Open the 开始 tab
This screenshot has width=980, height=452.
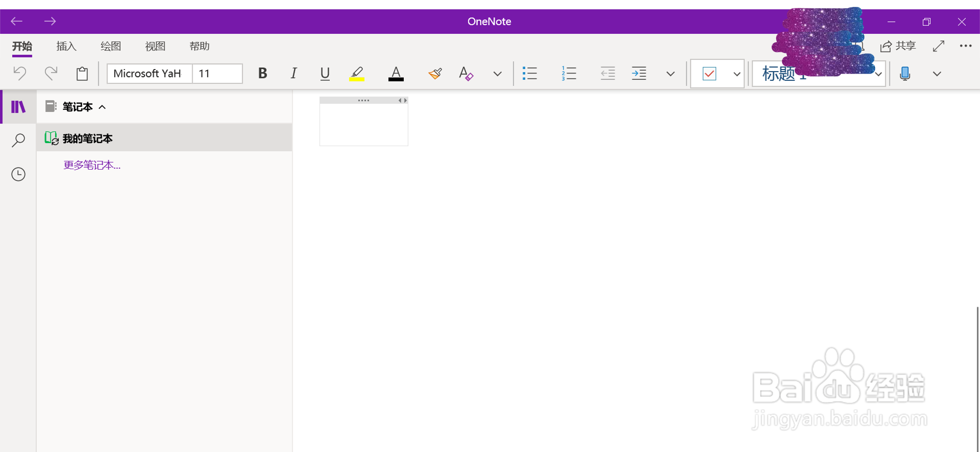[x=22, y=46]
